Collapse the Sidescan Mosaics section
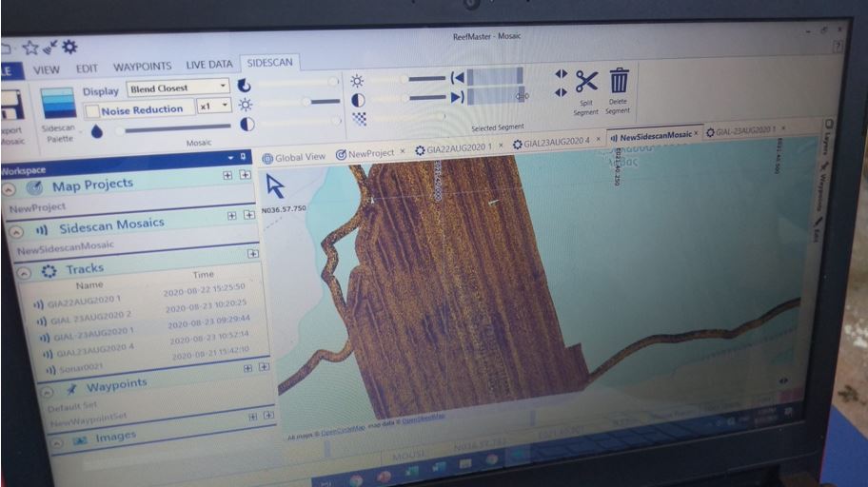The height and width of the screenshot is (487, 868). pos(15,231)
